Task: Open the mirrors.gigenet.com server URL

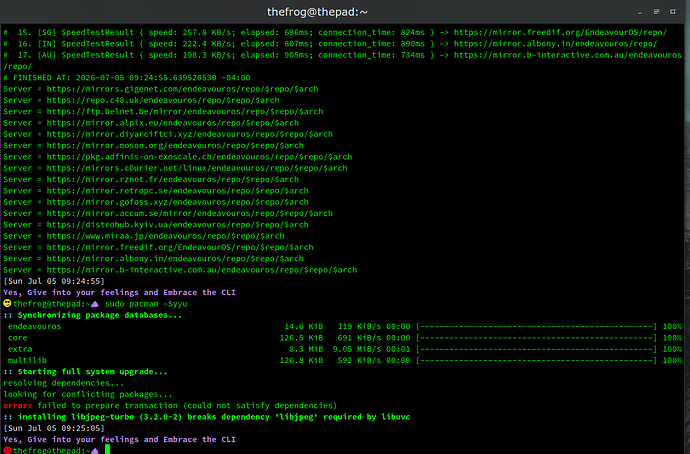Action: tap(182, 89)
